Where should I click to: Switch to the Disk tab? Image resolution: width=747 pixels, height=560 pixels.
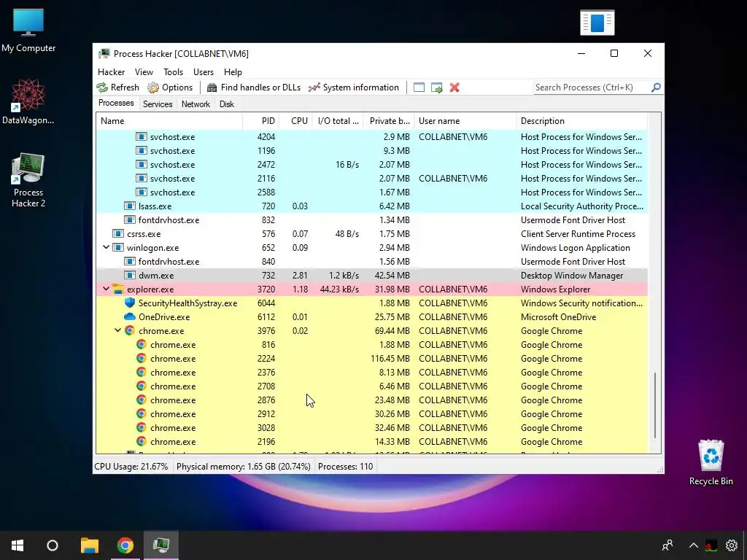[227, 104]
